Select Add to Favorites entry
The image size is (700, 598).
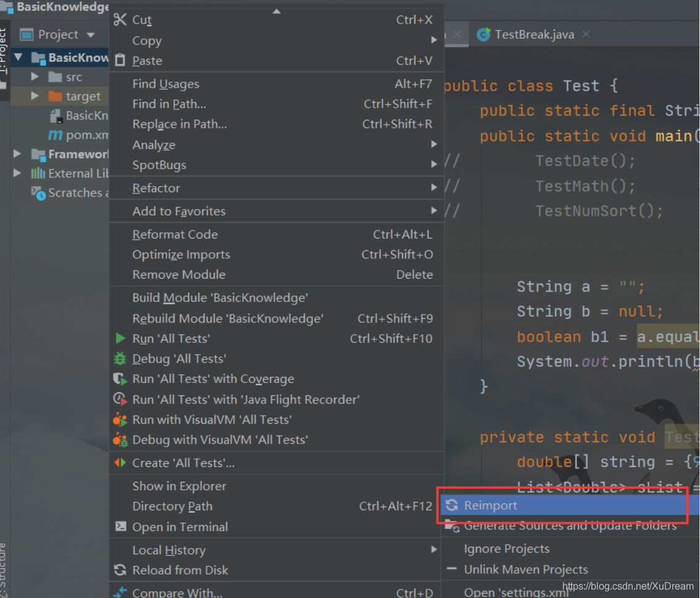click(x=277, y=211)
